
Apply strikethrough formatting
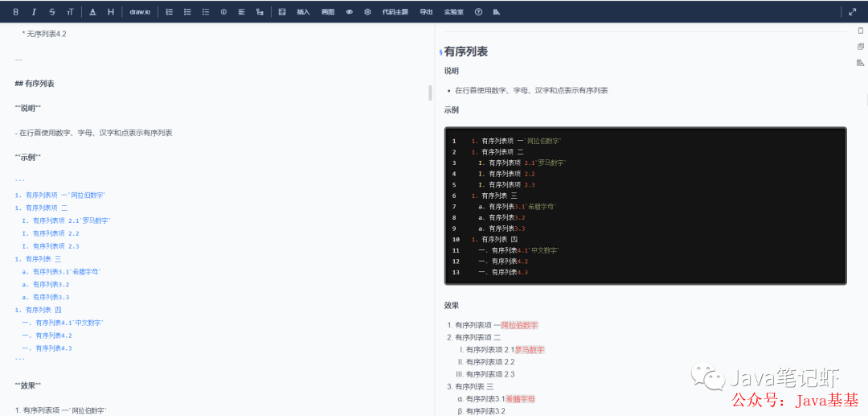point(52,11)
